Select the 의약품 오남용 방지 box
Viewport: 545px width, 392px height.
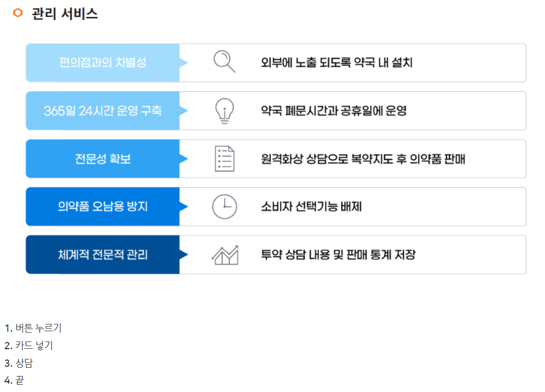(103, 207)
